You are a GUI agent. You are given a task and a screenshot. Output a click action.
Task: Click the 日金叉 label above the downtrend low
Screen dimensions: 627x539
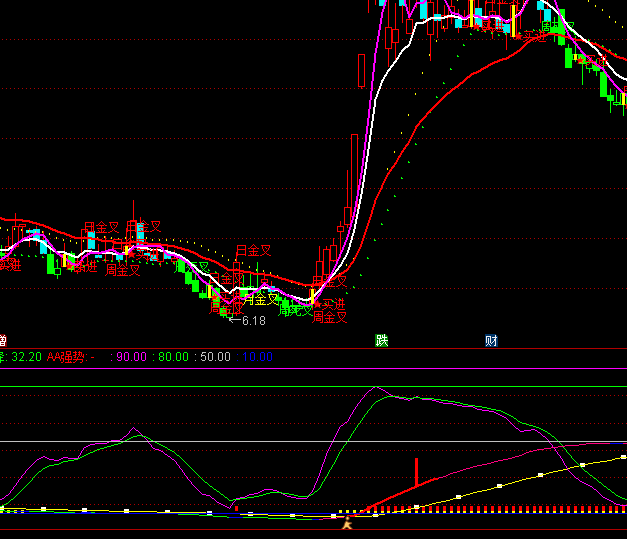(x=253, y=250)
